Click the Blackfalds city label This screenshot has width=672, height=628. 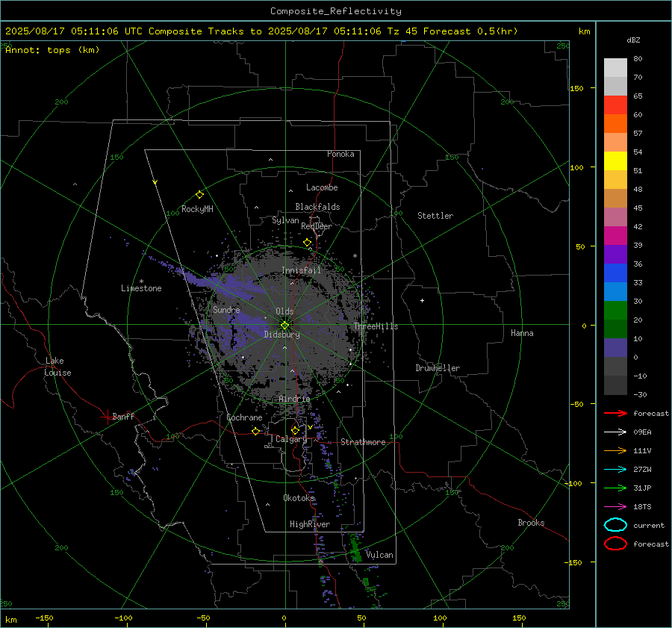317,207
